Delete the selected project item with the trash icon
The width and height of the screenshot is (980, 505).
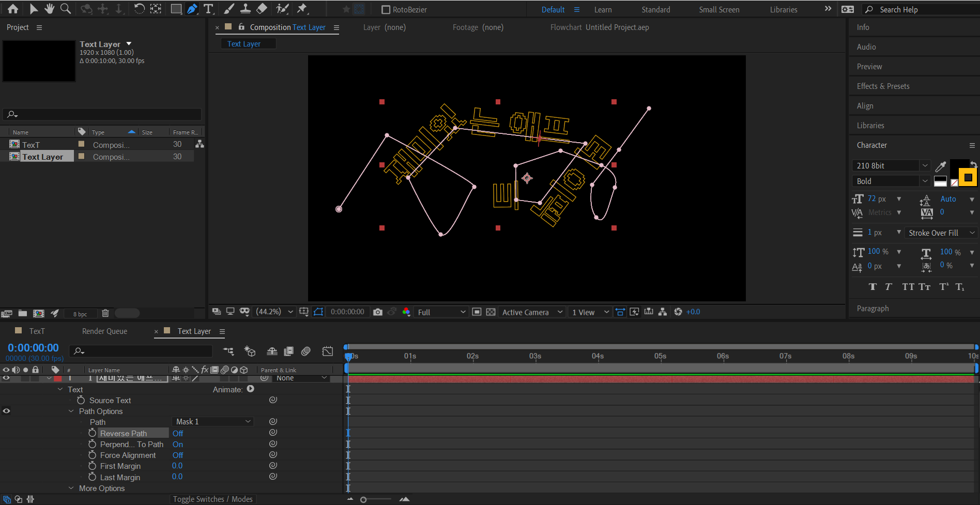click(105, 313)
